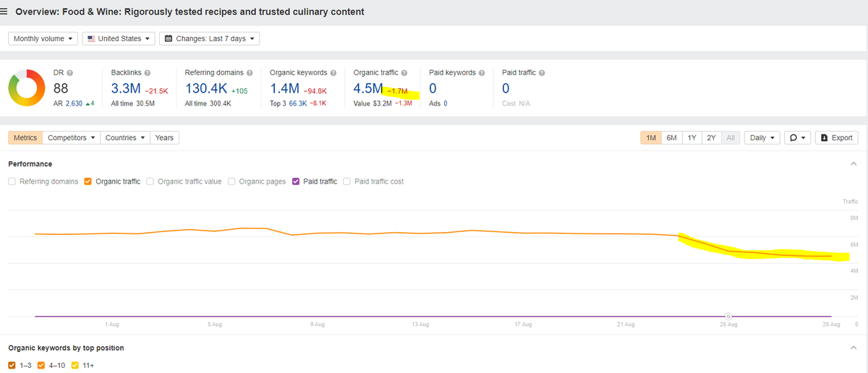Enable the Paid traffic cost checkbox
868x373 pixels.
pyautogui.click(x=347, y=181)
